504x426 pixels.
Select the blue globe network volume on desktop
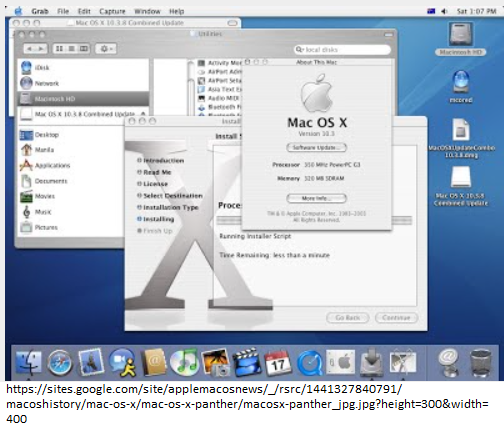pos(461,82)
